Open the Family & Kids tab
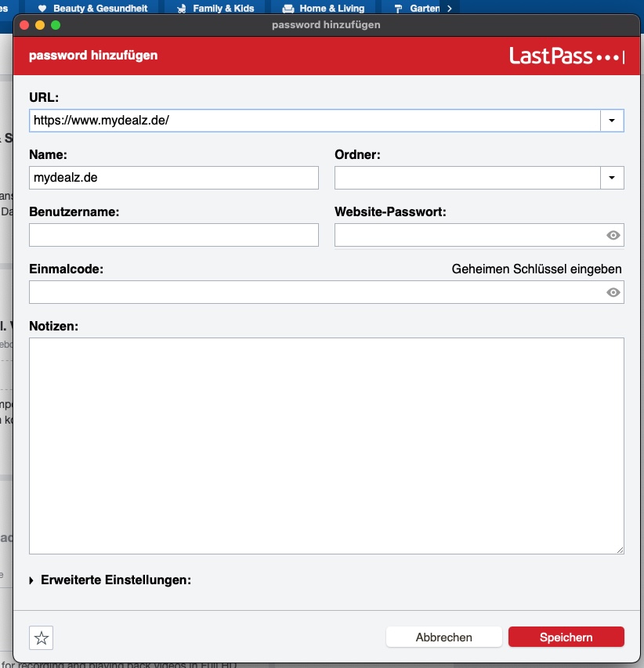Screen dimensions: 644x668 [215, 9]
